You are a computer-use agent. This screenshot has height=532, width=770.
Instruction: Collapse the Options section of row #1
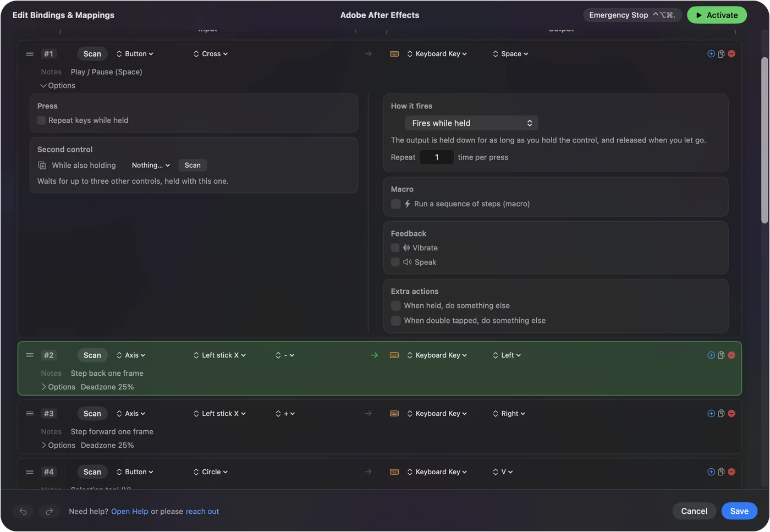58,86
